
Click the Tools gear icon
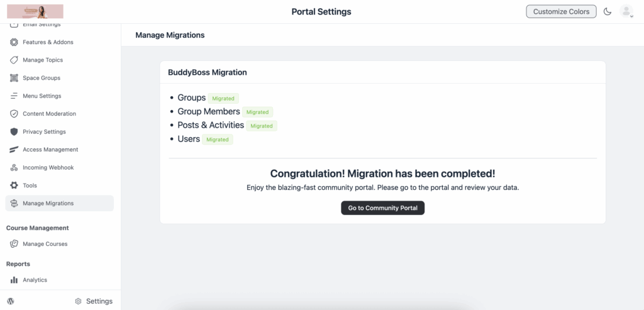tap(14, 185)
